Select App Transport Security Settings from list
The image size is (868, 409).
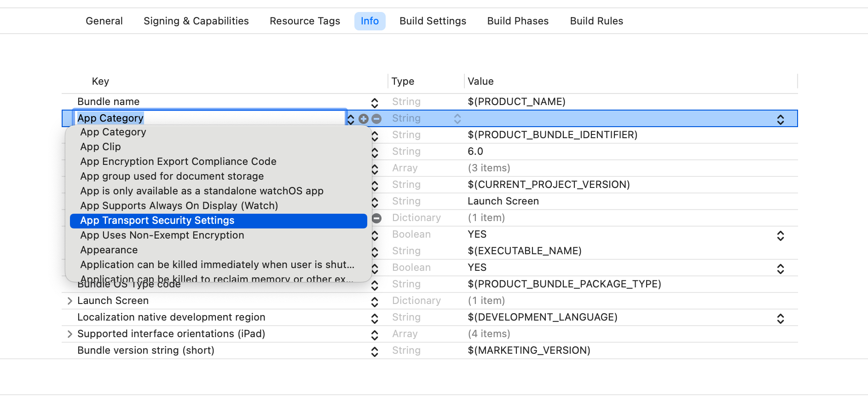pos(157,221)
